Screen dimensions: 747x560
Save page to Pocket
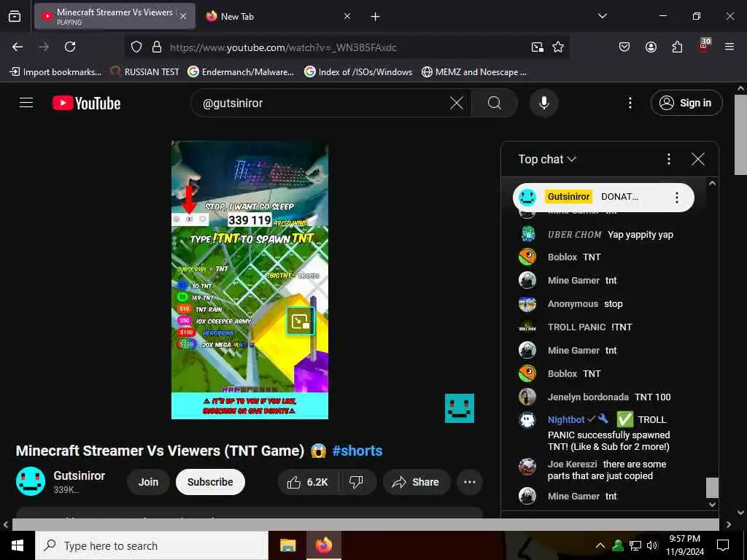624,47
